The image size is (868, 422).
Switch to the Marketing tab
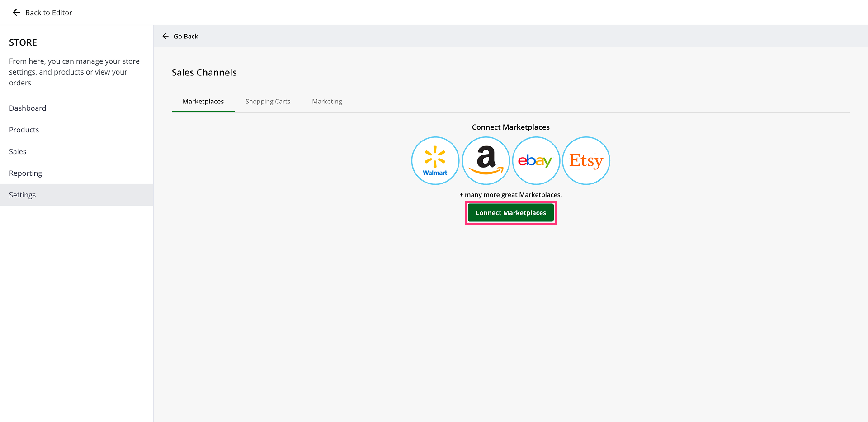click(x=327, y=102)
